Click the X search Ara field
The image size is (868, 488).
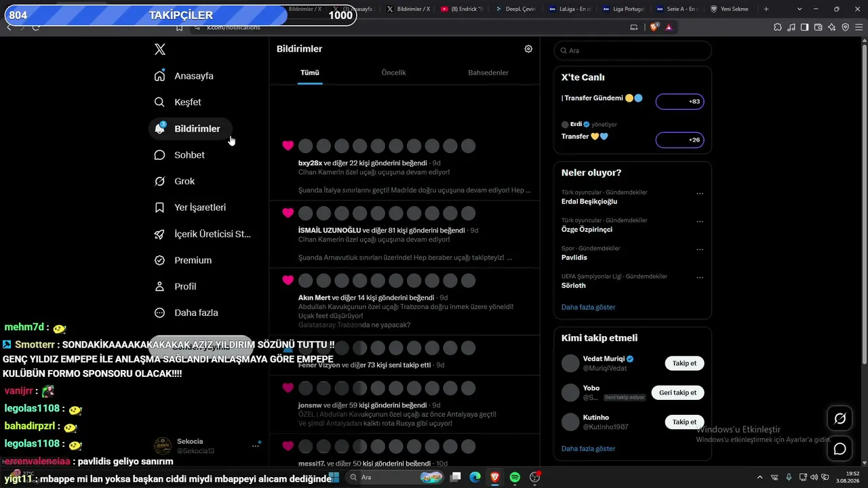click(x=633, y=51)
